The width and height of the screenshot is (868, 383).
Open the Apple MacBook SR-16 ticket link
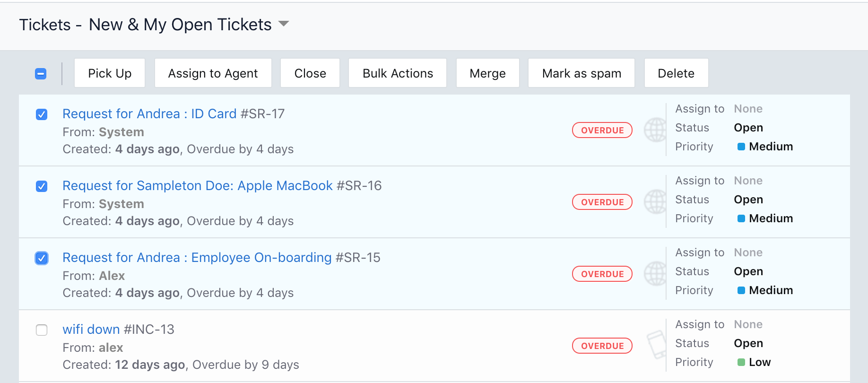[x=197, y=186]
